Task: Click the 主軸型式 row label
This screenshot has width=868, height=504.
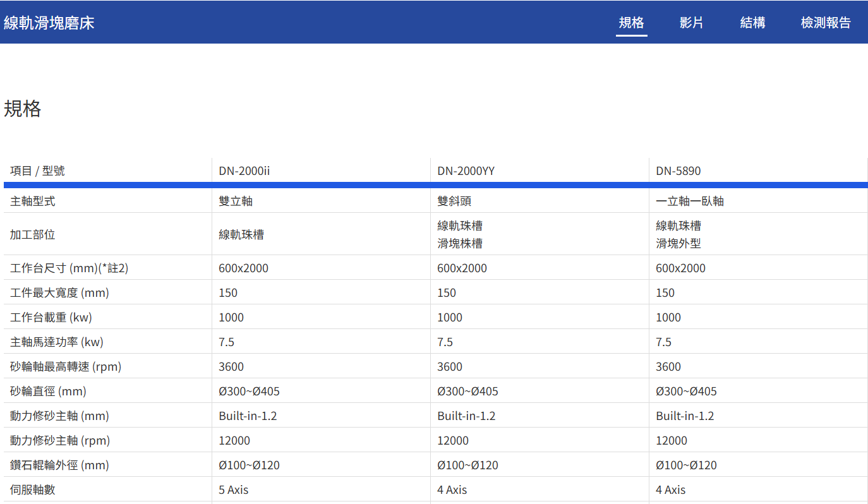Action: point(33,201)
